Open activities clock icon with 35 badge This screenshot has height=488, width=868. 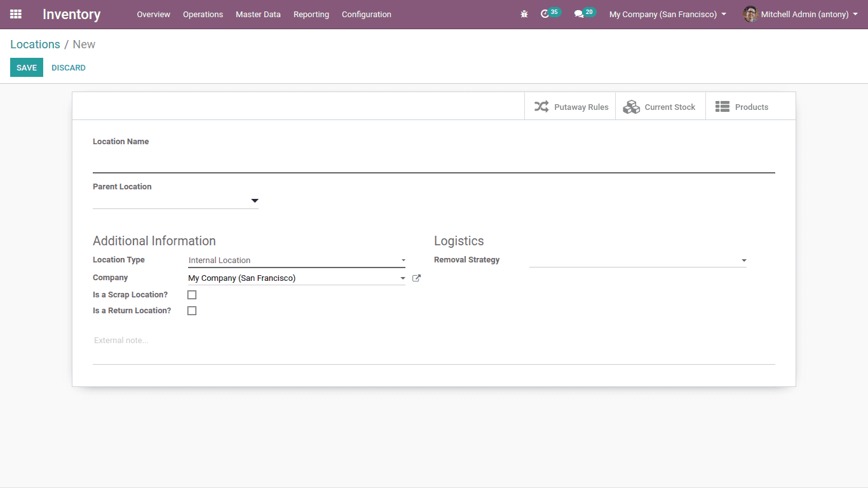pos(550,13)
